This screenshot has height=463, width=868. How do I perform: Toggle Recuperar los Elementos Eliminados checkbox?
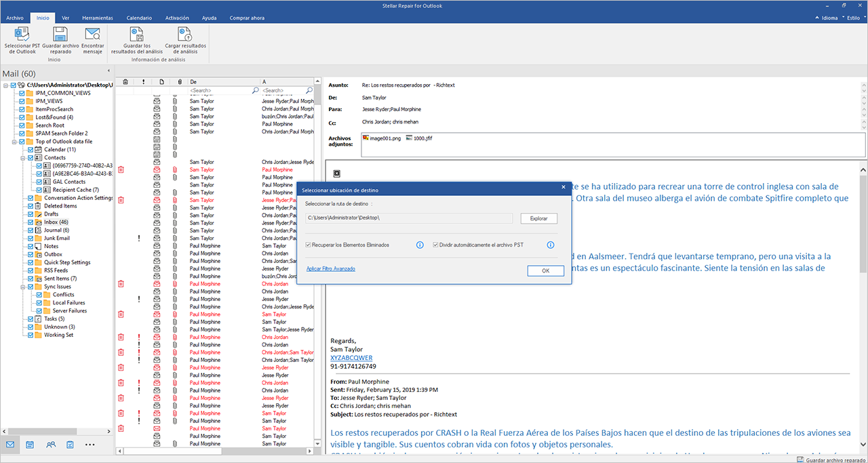(309, 245)
